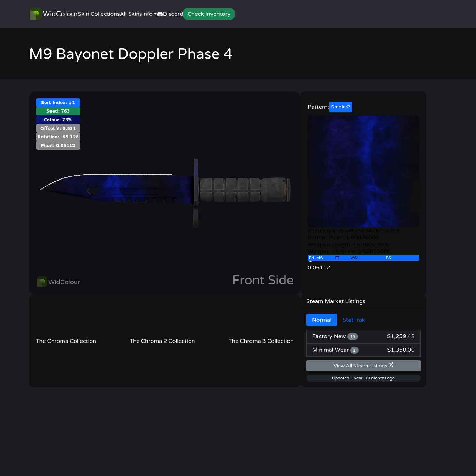The height and width of the screenshot is (476, 476).
Task: Open Minimal Wear listing row
Action: tap(363, 350)
